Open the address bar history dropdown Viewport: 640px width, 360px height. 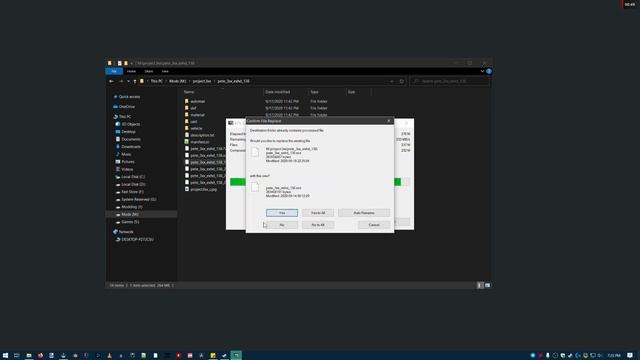(392, 81)
